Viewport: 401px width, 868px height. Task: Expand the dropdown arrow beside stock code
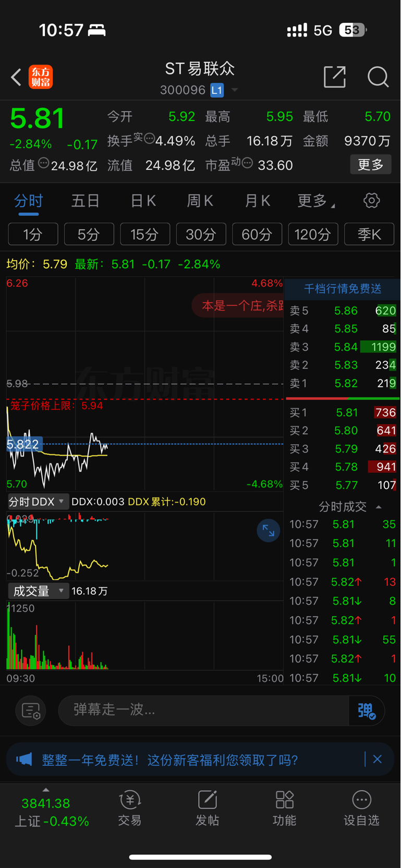(235, 90)
